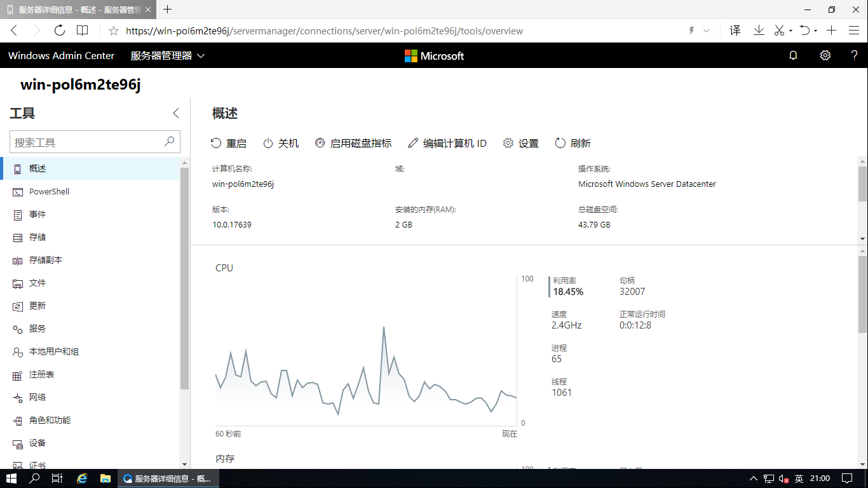Screen dimensions: 868x488
Task: Launch Internet Explorer from taskbar
Action: 82,478
